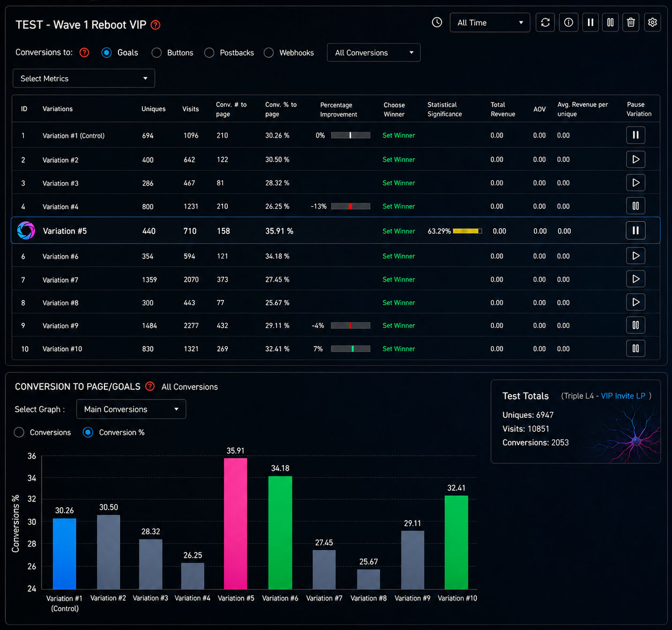Screen dimensions: 672x630
Task: Click Variation #5's yellow statistical significance bar
Action: tap(467, 231)
